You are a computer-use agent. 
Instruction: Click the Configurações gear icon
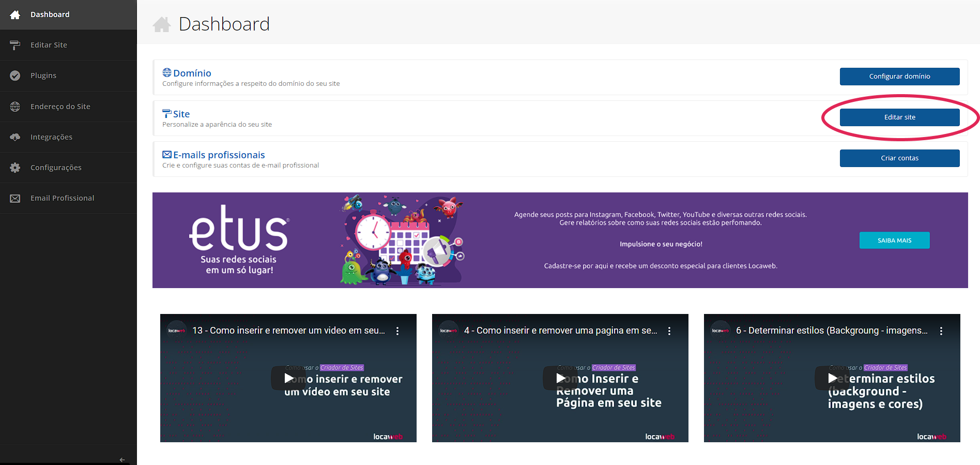[x=15, y=167]
